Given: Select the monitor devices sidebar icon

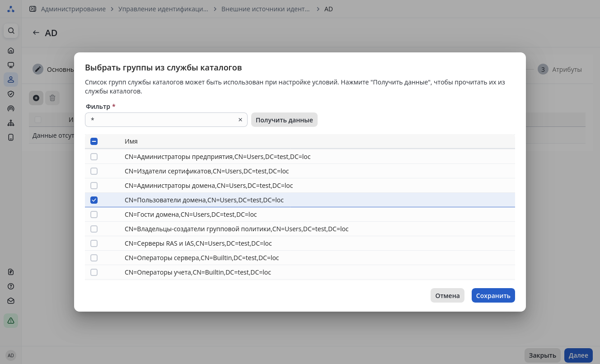Looking at the screenshot, I should pyautogui.click(x=11, y=65).
